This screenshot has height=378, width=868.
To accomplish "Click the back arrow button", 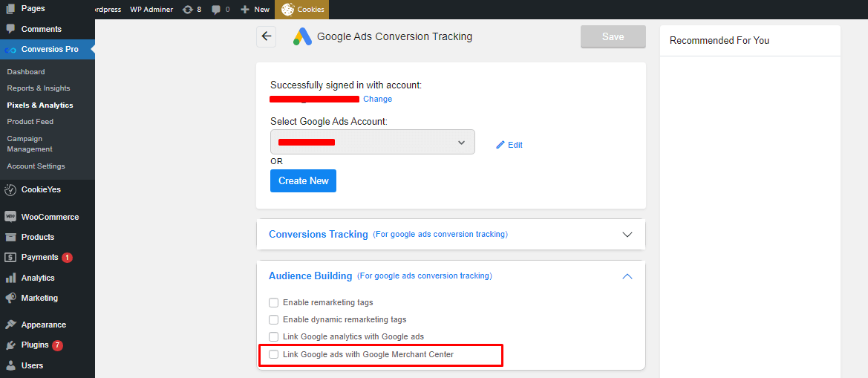I will (267, 36).
